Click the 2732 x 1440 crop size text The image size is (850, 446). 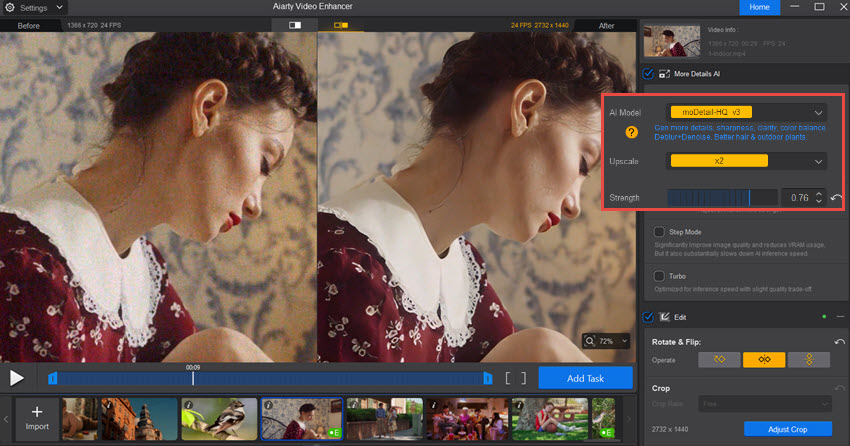(x=669, y=429)
